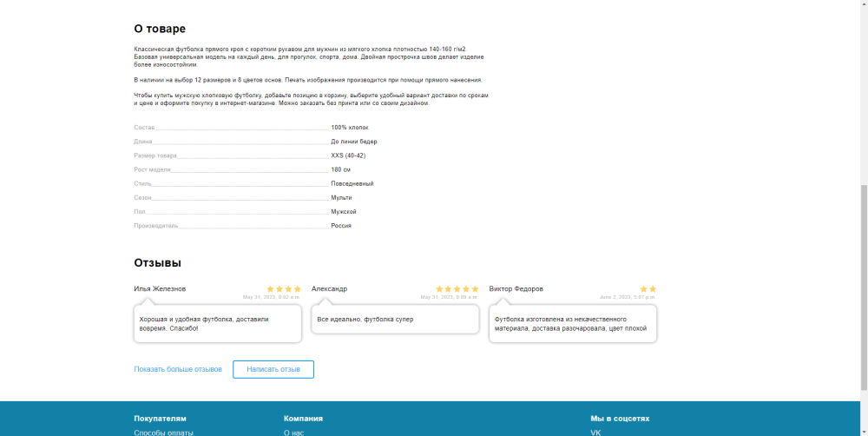Go to the О нас footer link
Image resolution: width=868 pixels, height=436 pixels.
(x=293, y=432)
